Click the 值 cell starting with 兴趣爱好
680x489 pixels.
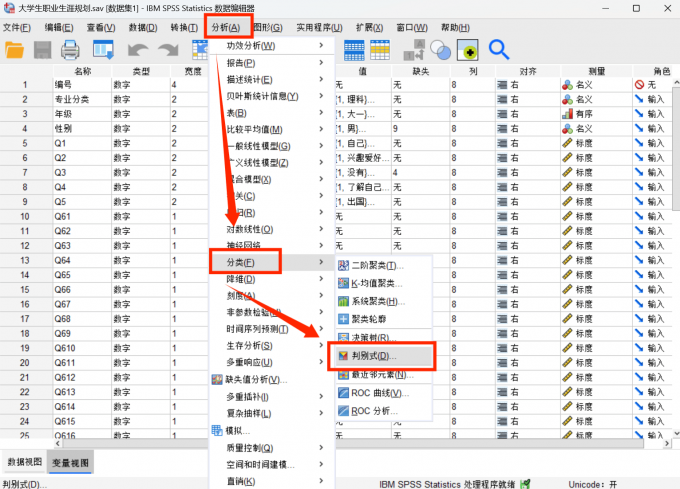[363, 158]
